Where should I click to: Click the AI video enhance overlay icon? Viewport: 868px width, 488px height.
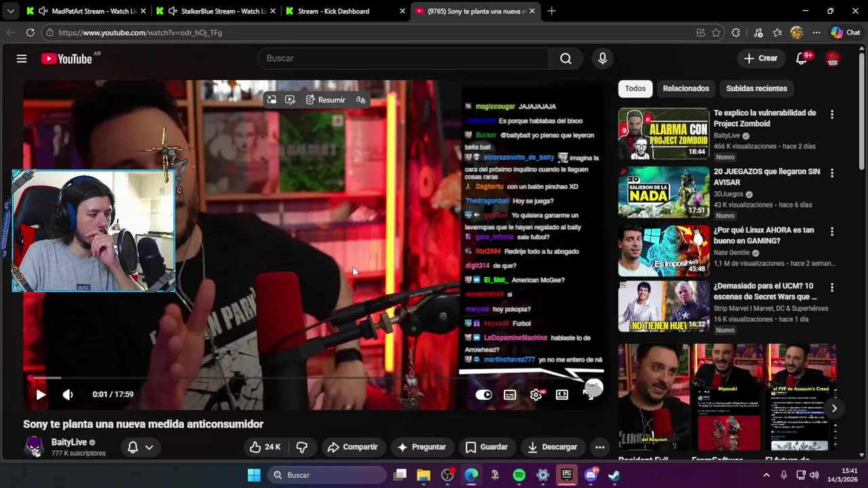[290, 100]
